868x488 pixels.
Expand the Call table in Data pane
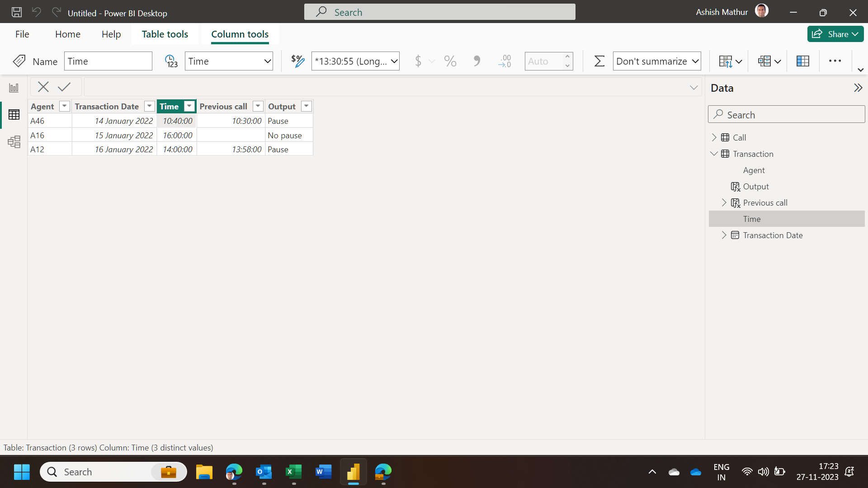click(x=714, y=137)
